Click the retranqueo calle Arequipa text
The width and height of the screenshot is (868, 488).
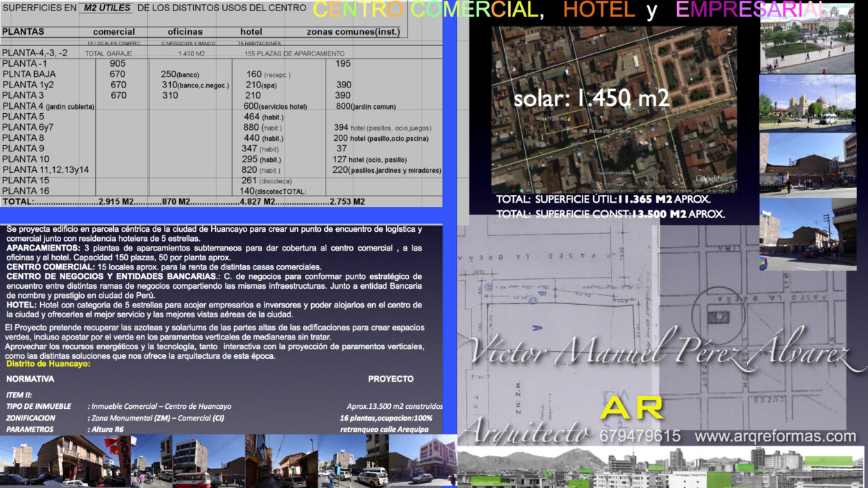pos(384,430)
